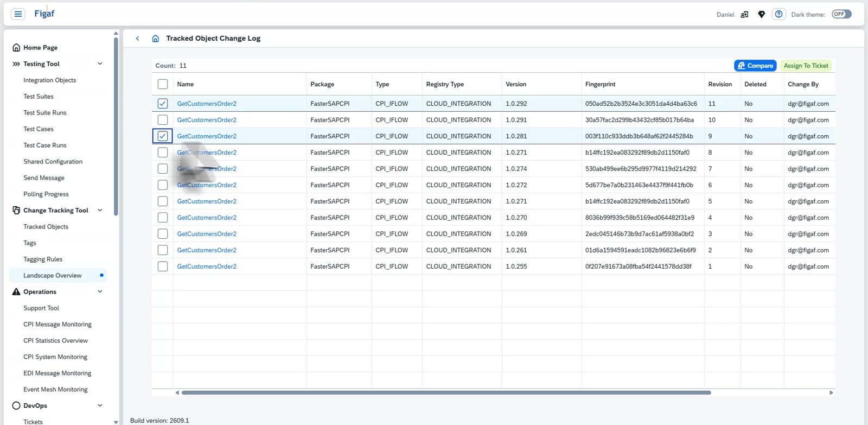Viewport: 868px width, 425px height.
Task: Collapse the Testing Tool section chevron
Action: click(100, 64)
